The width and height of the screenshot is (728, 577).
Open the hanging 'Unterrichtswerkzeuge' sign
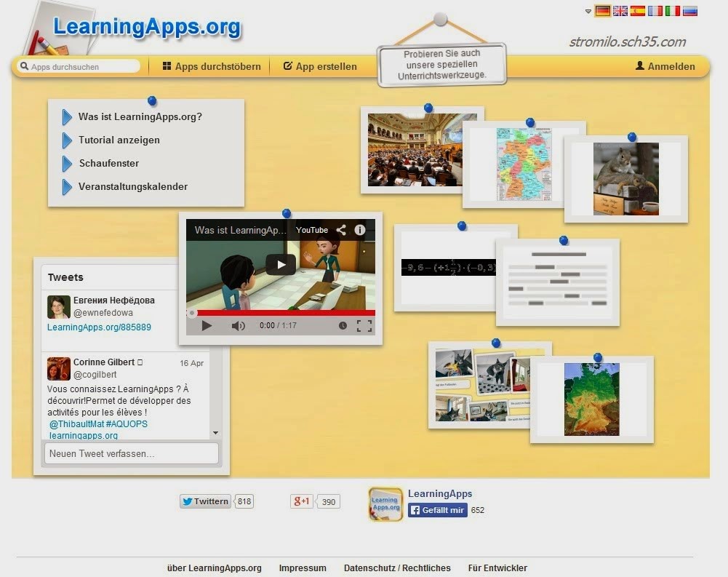click(x=441, y=65)
